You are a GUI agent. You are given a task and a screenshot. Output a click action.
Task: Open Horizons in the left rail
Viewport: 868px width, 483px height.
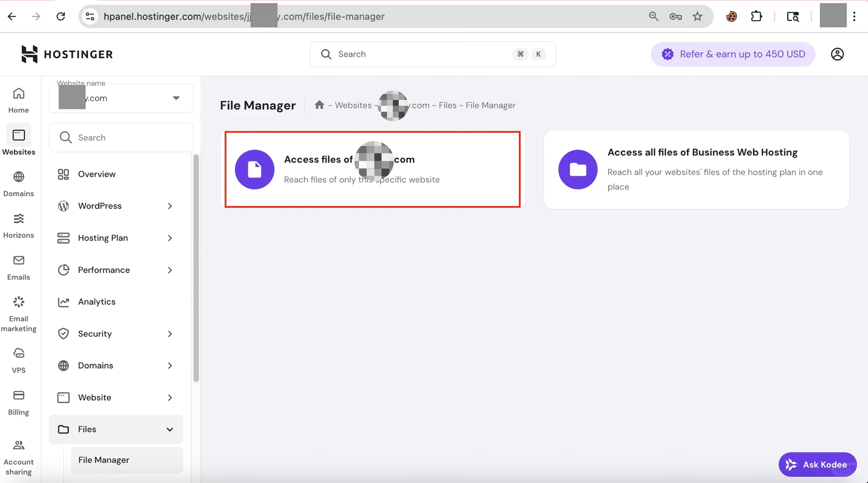(19, 226)
